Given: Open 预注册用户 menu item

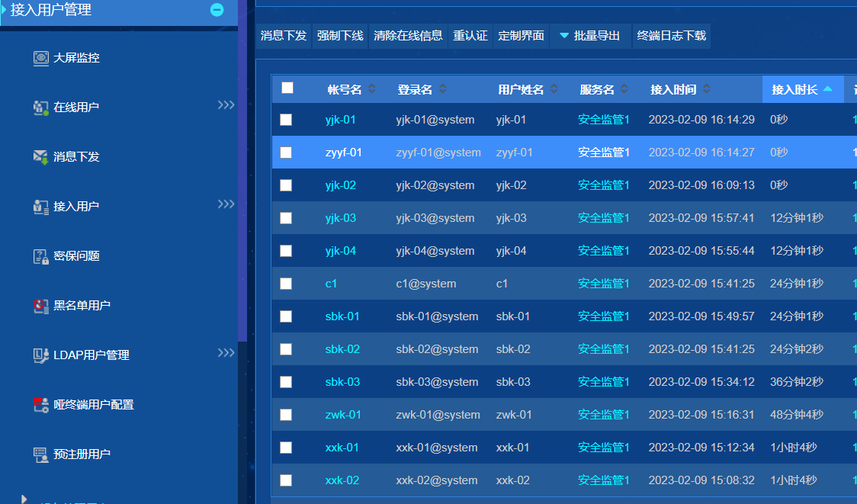Looking at the screenshot, I should (x=82, y=454).
